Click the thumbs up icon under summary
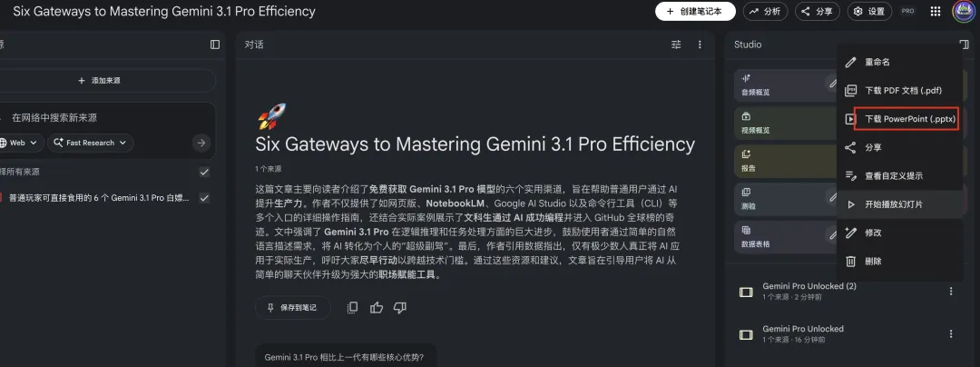 pyautogui.click(x=377, y=307)
